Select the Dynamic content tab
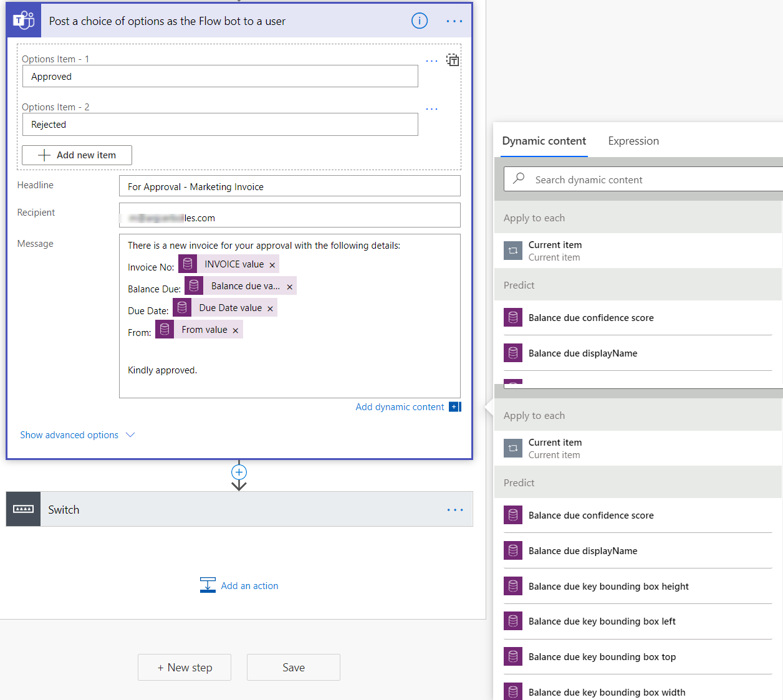The height and width of the screenshot is (700, 783). 544,141
